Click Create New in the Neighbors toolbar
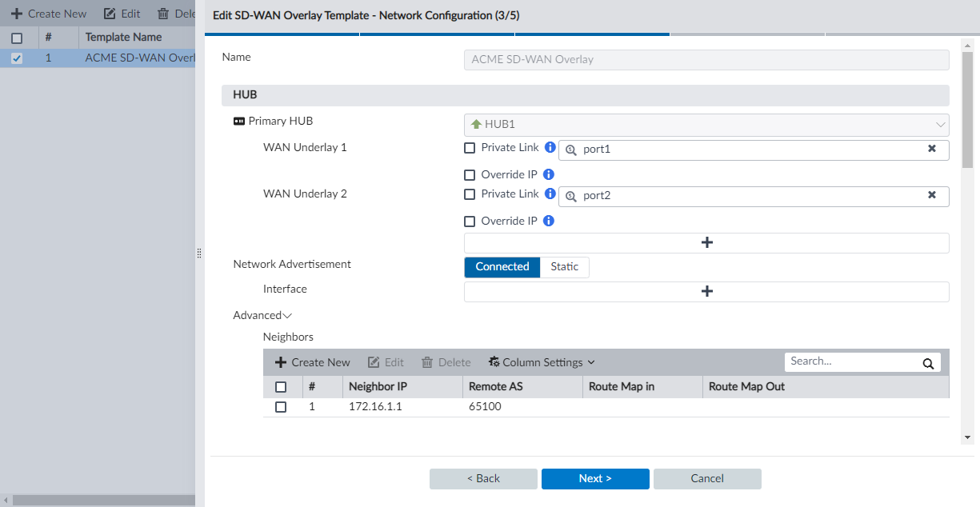Screen dimensions: 980x507 point(311,361)
